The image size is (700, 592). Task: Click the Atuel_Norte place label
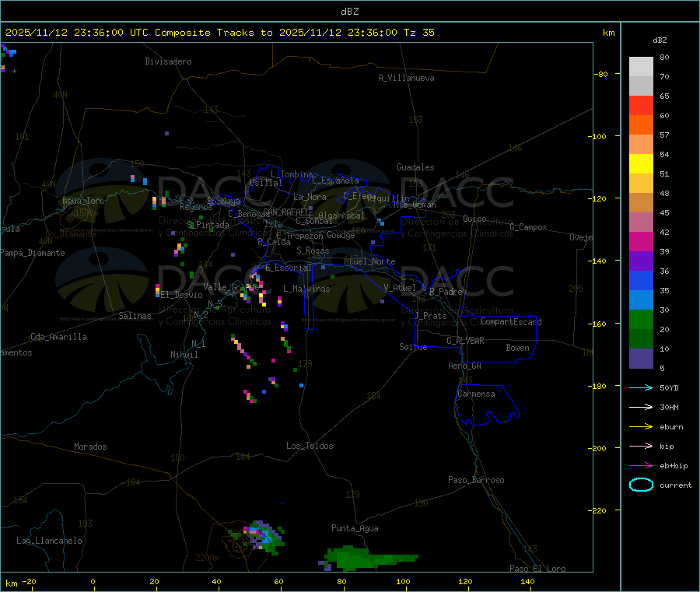(x=369, y=261)
